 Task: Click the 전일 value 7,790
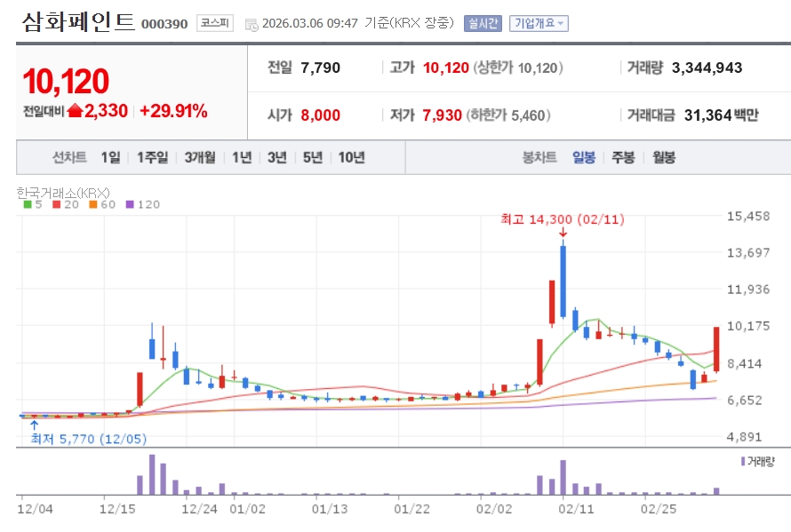(320, 67)
